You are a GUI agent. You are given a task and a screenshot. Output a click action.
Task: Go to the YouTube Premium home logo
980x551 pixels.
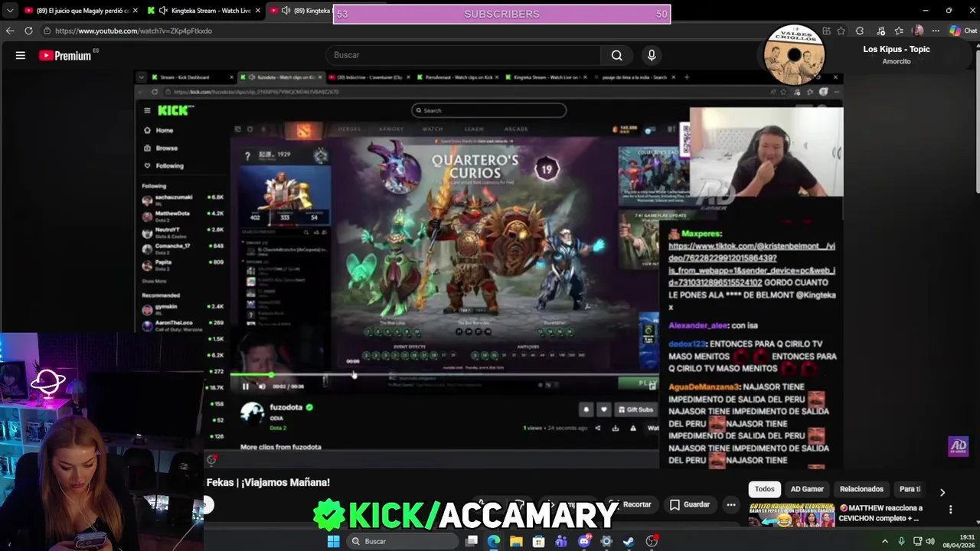[65, 55]
